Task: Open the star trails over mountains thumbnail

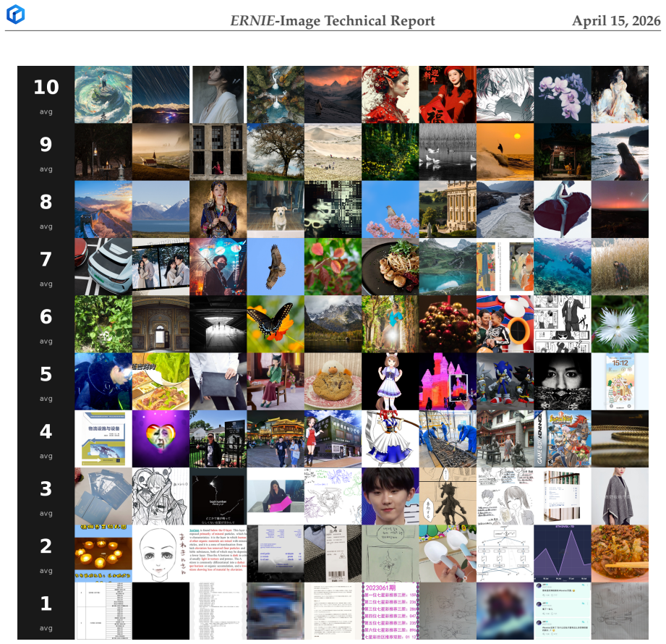Action: coord(161,94)
